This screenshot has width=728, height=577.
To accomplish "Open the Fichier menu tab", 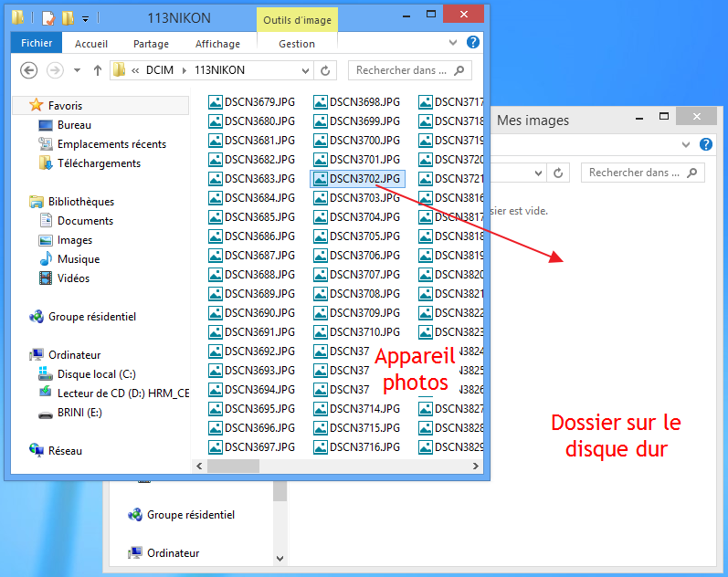I will [x=37, y=43].
